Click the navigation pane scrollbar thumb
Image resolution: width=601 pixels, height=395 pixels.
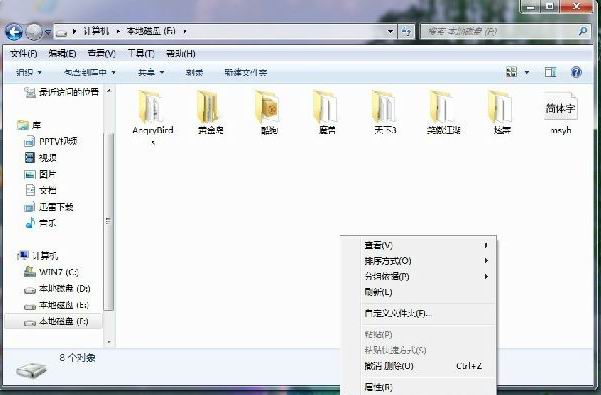pos(109,221)
